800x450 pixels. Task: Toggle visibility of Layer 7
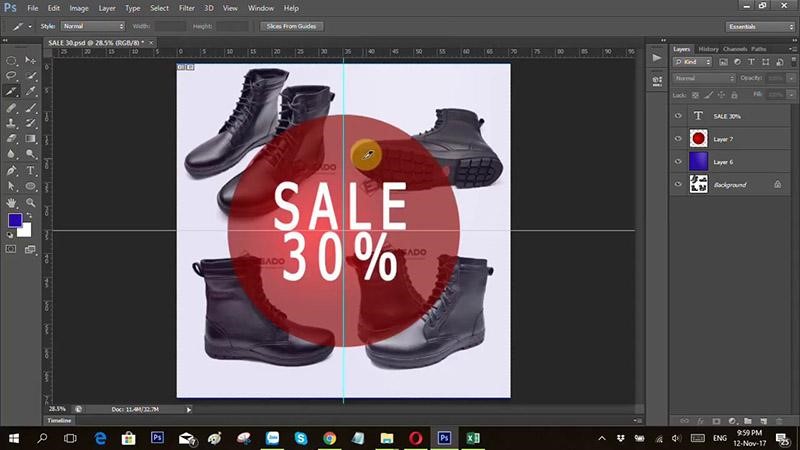tap(678, 139)
